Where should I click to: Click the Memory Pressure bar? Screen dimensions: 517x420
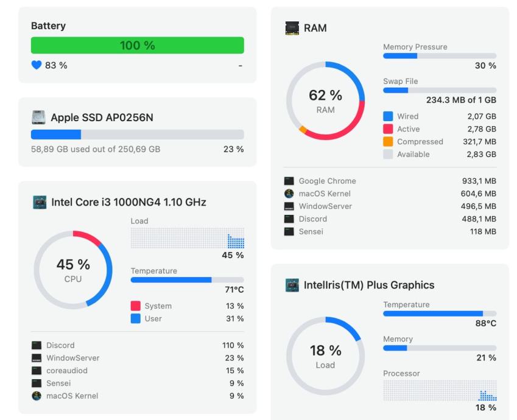click(x=440, y=56)
